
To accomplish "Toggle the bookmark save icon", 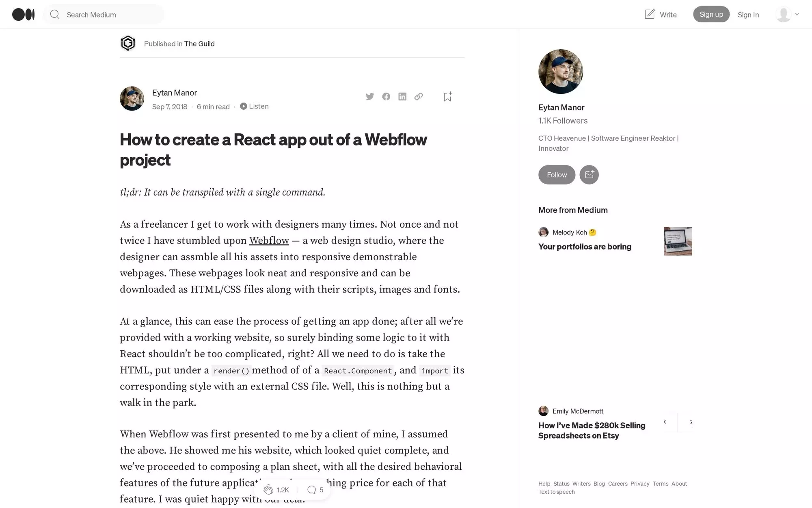I will point(447,96).
